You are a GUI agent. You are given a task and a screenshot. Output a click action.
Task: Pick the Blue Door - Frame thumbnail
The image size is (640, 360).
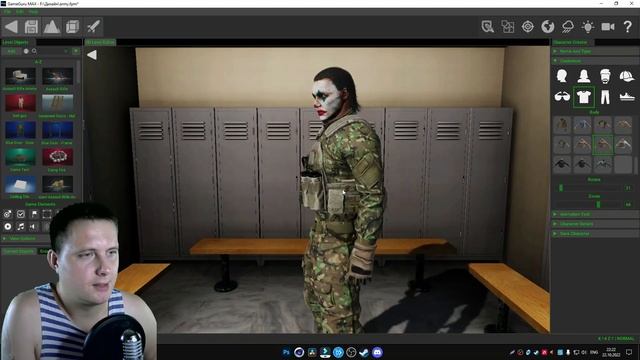[x=58, y=130]
